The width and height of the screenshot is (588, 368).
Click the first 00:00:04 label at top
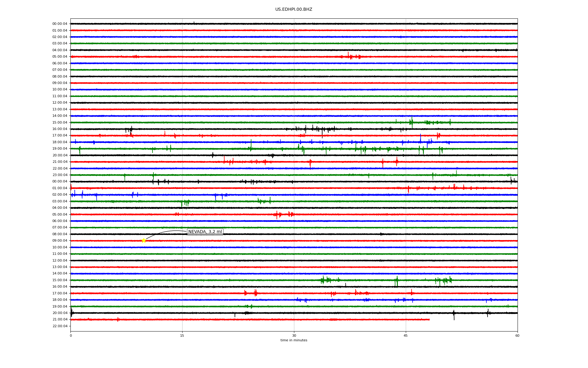[60, 24]
